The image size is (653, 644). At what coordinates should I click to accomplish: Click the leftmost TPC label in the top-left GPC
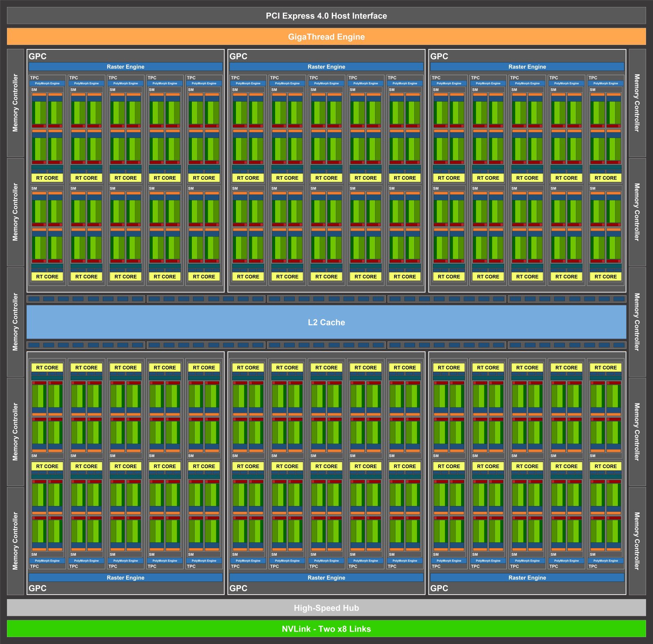pos(35,78)
